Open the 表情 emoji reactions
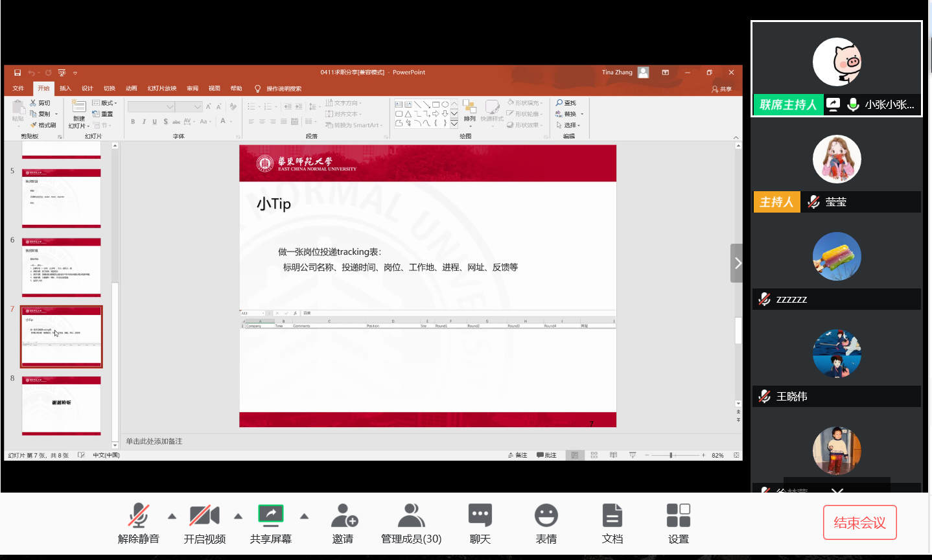 coord(546,524)
